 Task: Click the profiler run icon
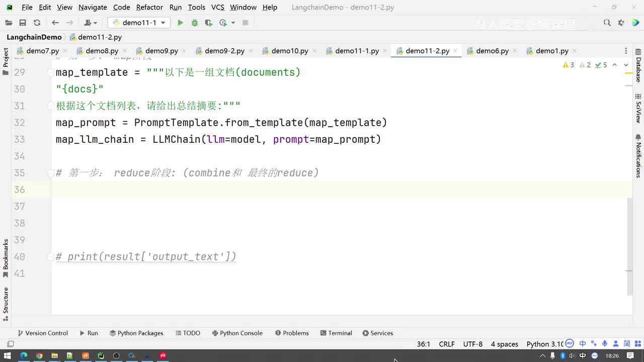coord(223,23)
